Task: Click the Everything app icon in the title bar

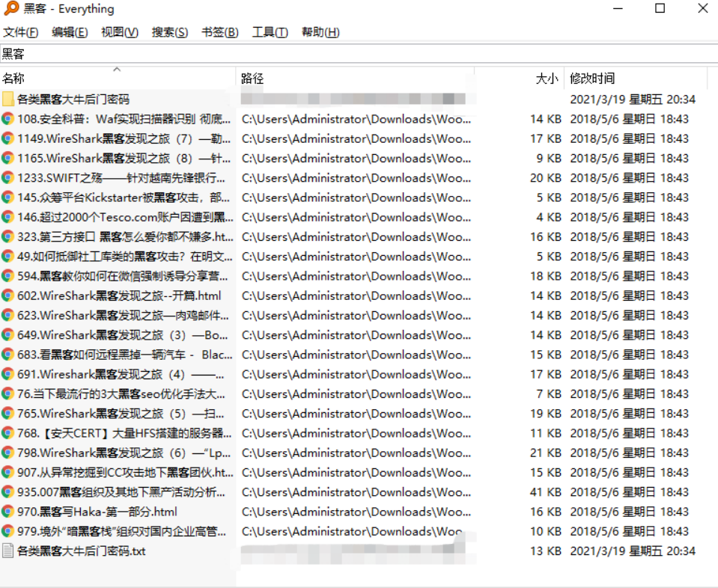Action: pos(10,8)
